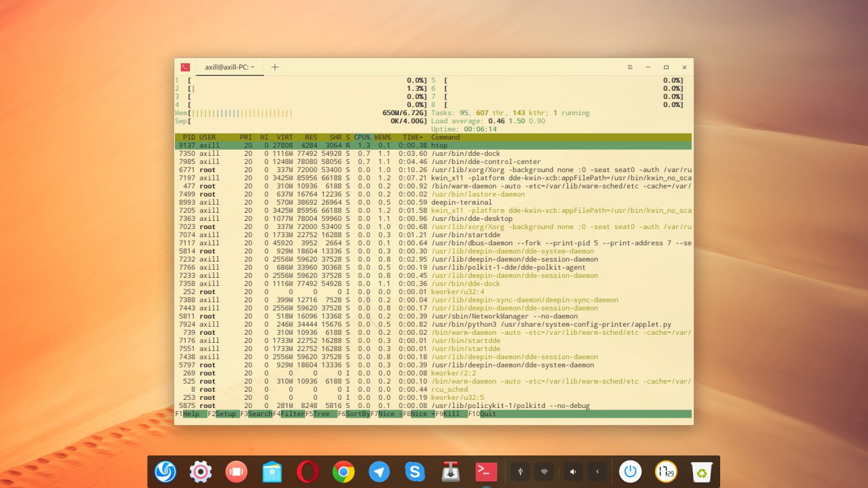Open Control Center gear icon in dock
The width and height of the screenshot is (868, 488).
(201, 472)
